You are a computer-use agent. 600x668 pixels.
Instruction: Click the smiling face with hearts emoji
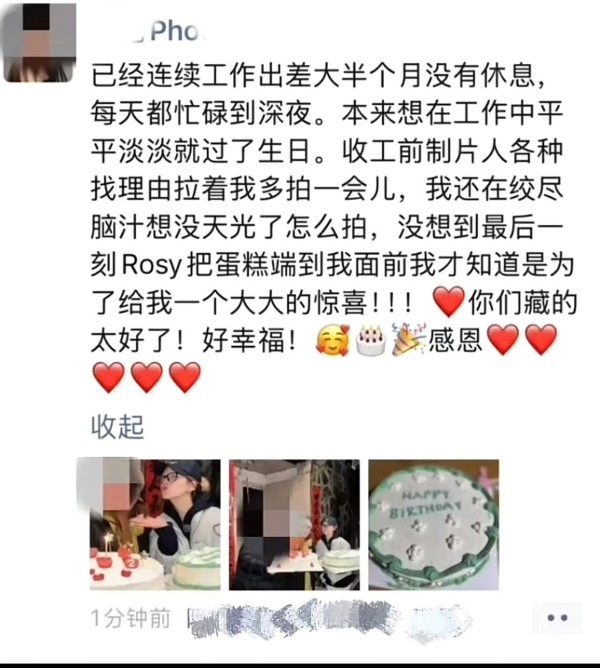(x=333, y=340)
